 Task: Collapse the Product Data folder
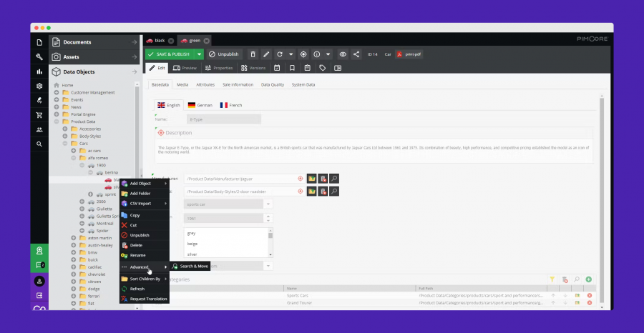coord(57,121)
